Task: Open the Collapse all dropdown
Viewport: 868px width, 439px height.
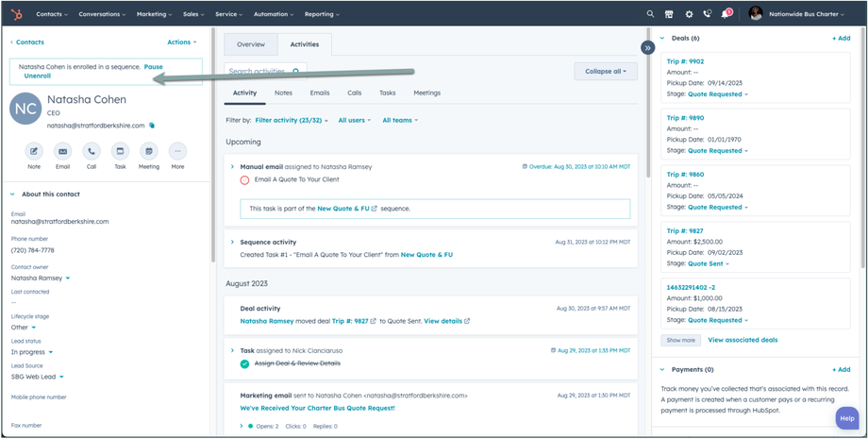Action: (605, 71)
